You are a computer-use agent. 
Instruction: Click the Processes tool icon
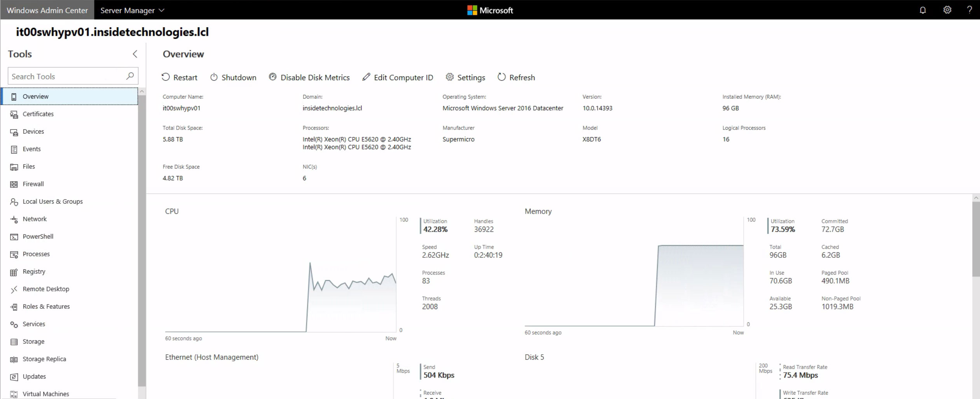click(14, 254)
